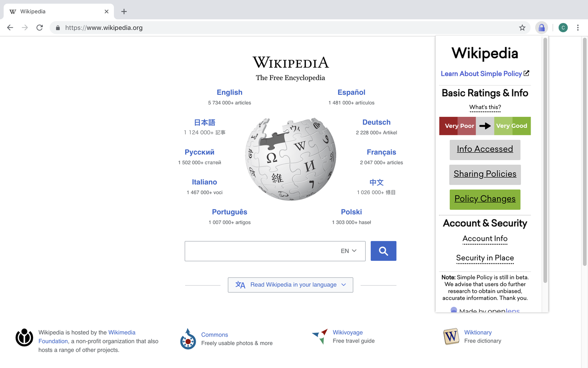
Task: Click the WIKIPEDIA wordmark heading
Action: (x=291, y=63)
